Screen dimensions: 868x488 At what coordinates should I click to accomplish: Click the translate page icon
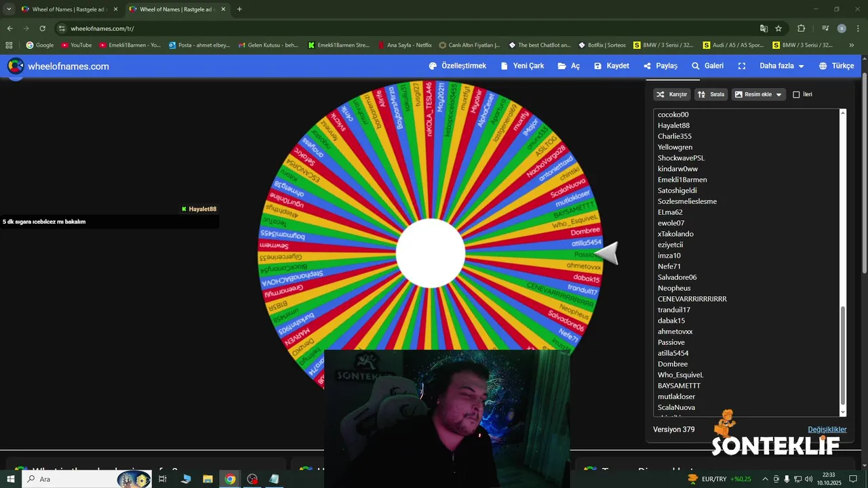(x=764, y=28)
